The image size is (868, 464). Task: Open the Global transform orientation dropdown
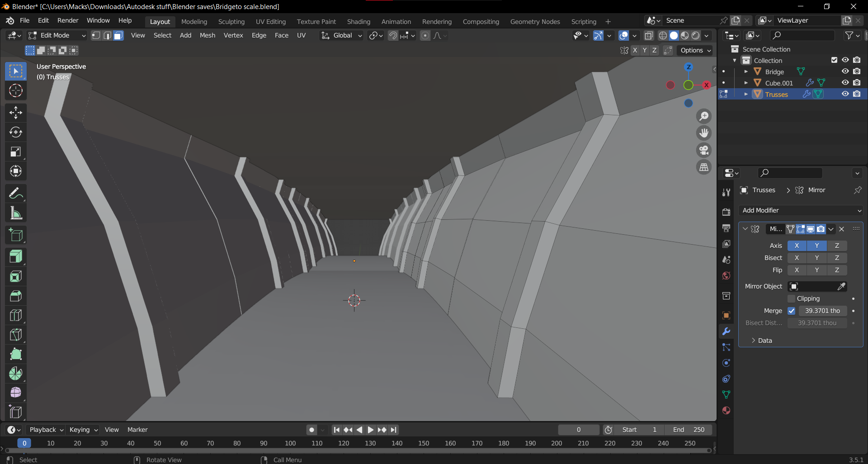341,35
